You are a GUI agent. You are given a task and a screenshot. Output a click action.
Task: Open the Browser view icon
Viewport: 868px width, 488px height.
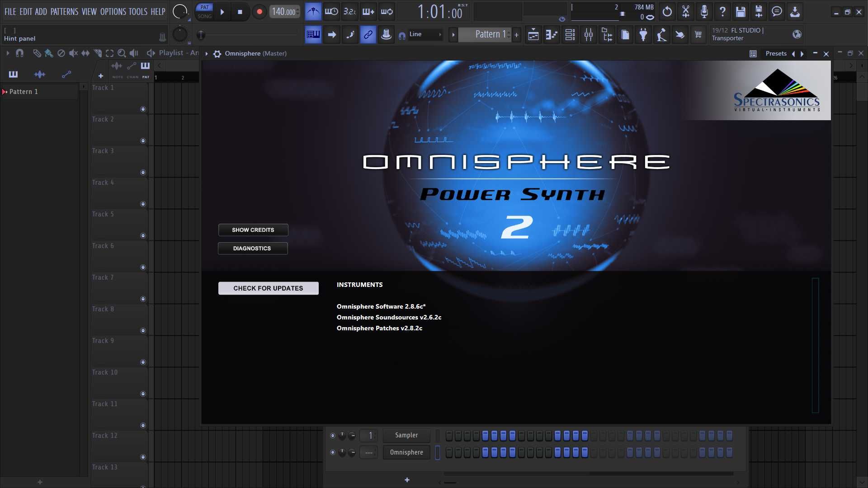607,35
